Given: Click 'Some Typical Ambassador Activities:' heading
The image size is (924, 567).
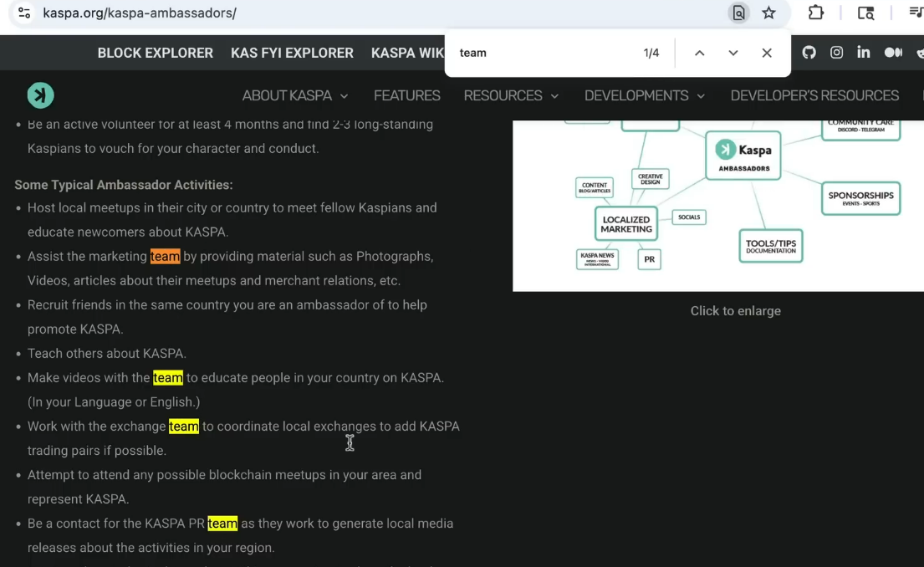Looking at the screenshot, I should click(x=123, y=185).
